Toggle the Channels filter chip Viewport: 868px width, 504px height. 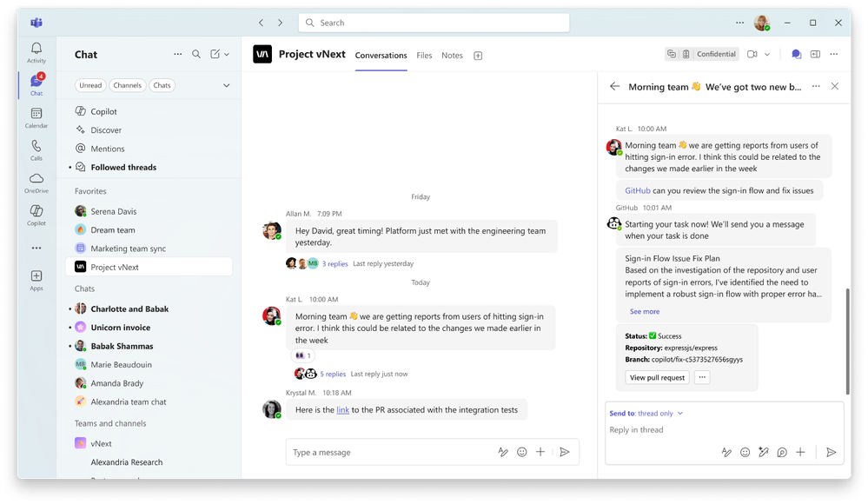[x=127, y=85]
